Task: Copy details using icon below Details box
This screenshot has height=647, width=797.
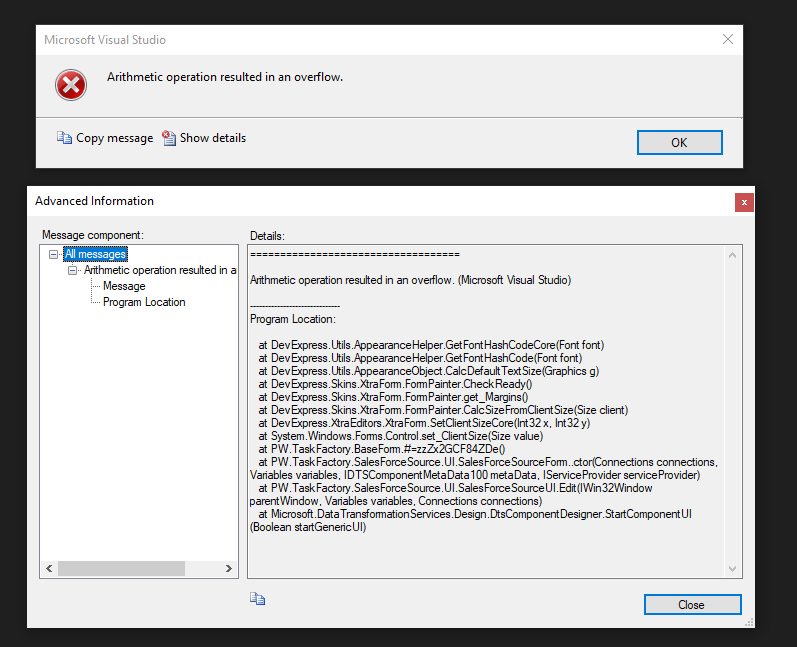Action: click(258, 599)
